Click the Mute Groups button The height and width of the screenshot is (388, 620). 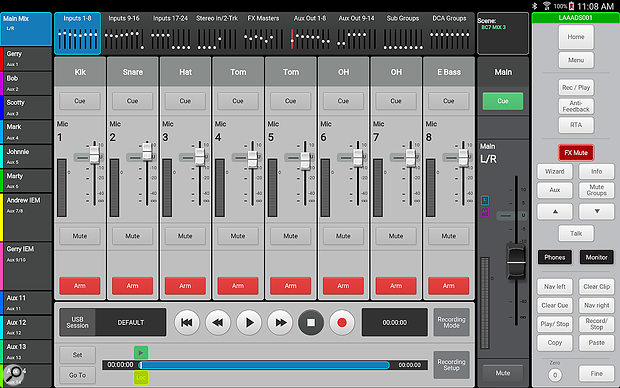coord(597,190)
